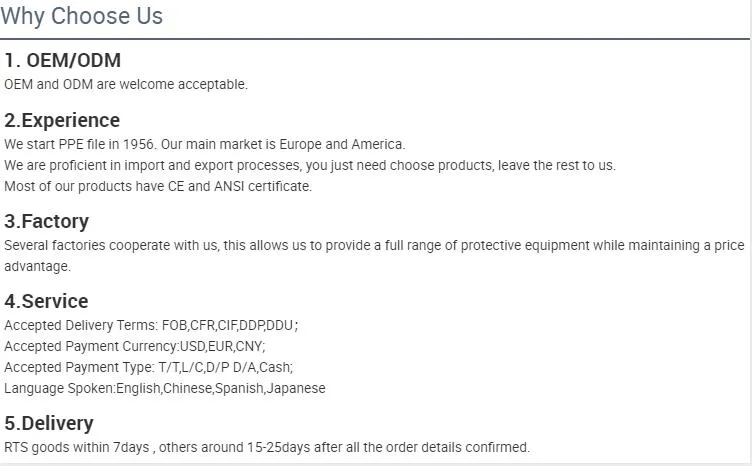
Task: Click the CE and ANSI certificate sentence
Action: click(158, 186)
